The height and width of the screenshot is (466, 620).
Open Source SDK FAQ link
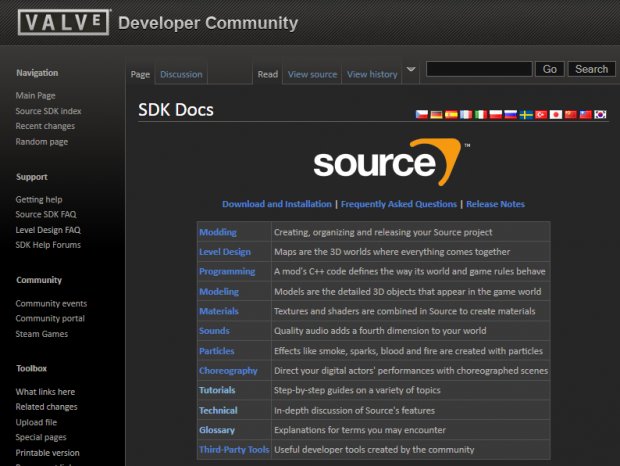click(x=46, y=214)
